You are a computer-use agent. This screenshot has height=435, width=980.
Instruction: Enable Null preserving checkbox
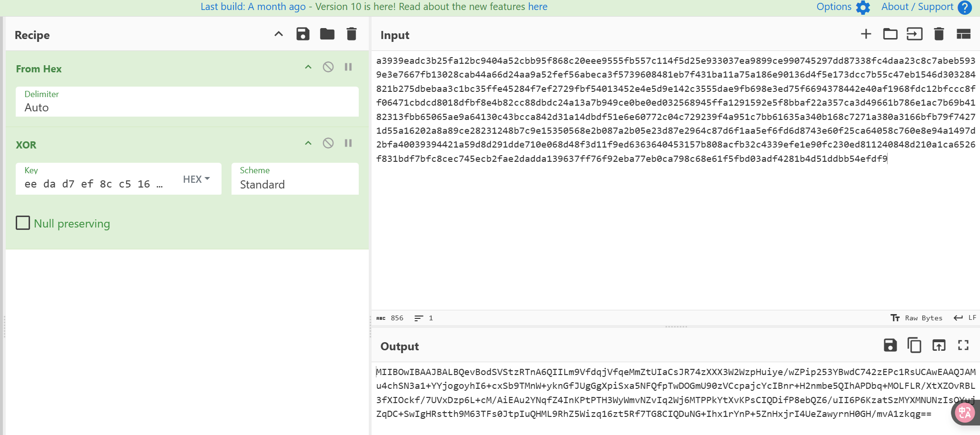click(x=23, y=223)
